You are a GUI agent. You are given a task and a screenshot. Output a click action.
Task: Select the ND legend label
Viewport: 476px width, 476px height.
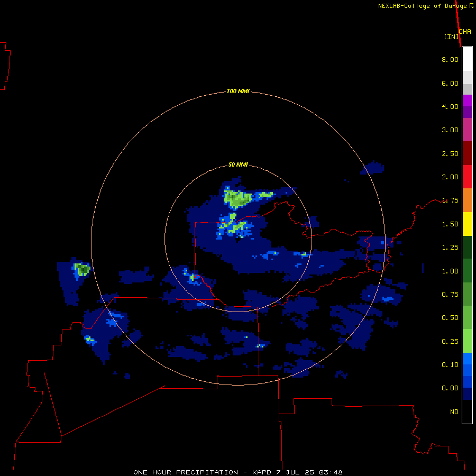coord(454,412)
